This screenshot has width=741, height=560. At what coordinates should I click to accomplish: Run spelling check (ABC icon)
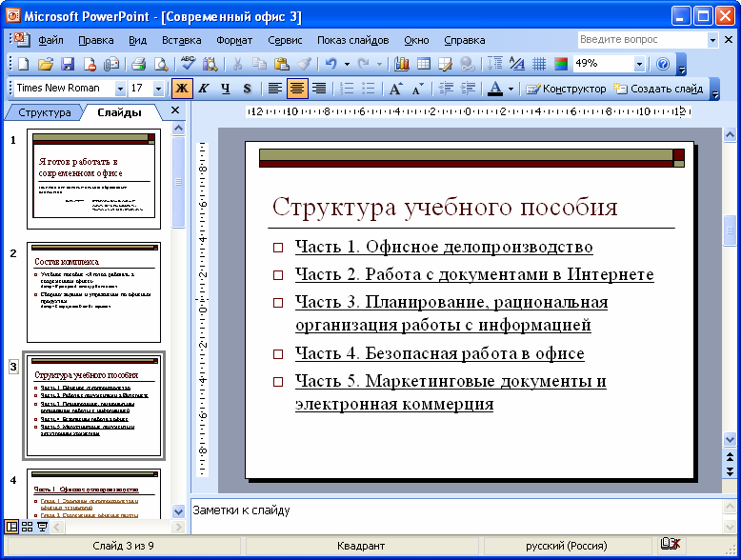[x=188, y=64]
